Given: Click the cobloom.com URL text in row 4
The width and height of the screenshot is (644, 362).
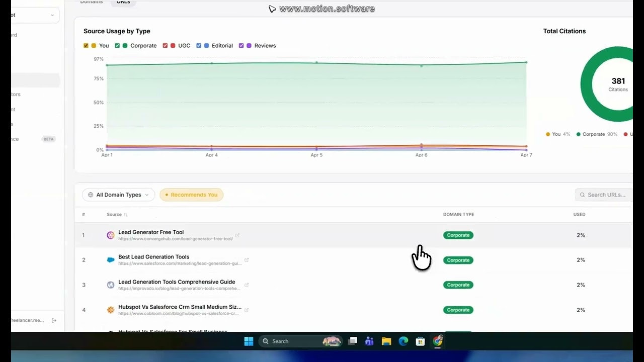Looking at the screenshot, I should 179,314.
